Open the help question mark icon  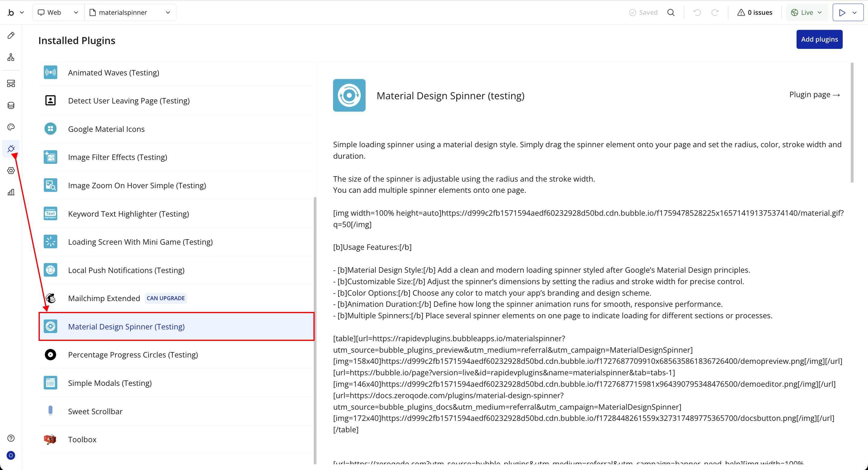[11, 438]
